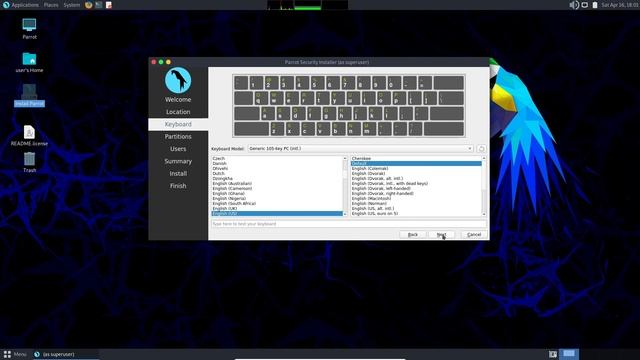640x360 pixels.
Task: Go to the Finish installer step
Action: [x=178, y=186]
